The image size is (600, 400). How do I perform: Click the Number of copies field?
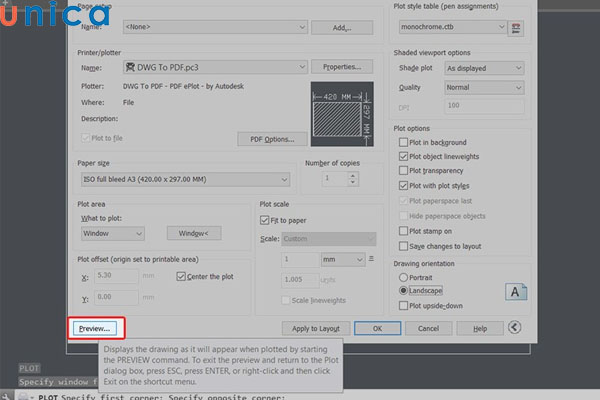335,179
